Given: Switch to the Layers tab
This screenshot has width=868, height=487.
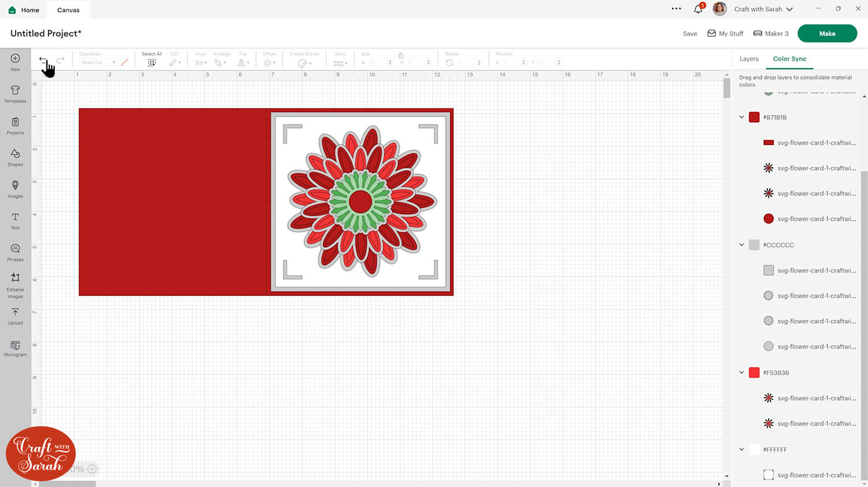Looking at the screenshot, I should pyautogui.click(x=749, y=59).
